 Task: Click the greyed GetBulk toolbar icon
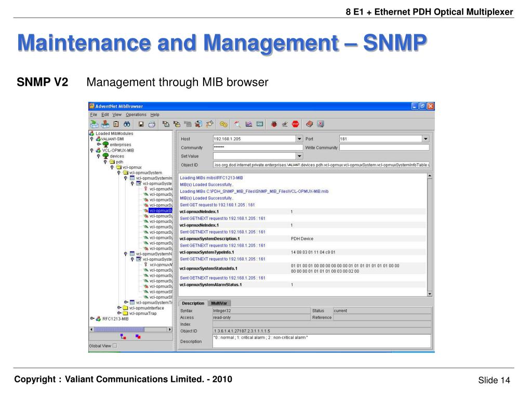(x=188, y=124)
